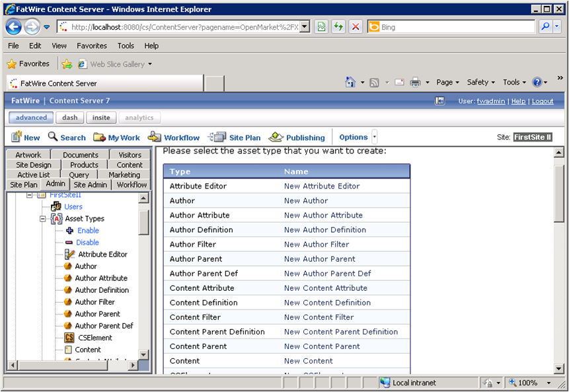
Task: Switch to the insite interface tab
Action: click(101, 118)
